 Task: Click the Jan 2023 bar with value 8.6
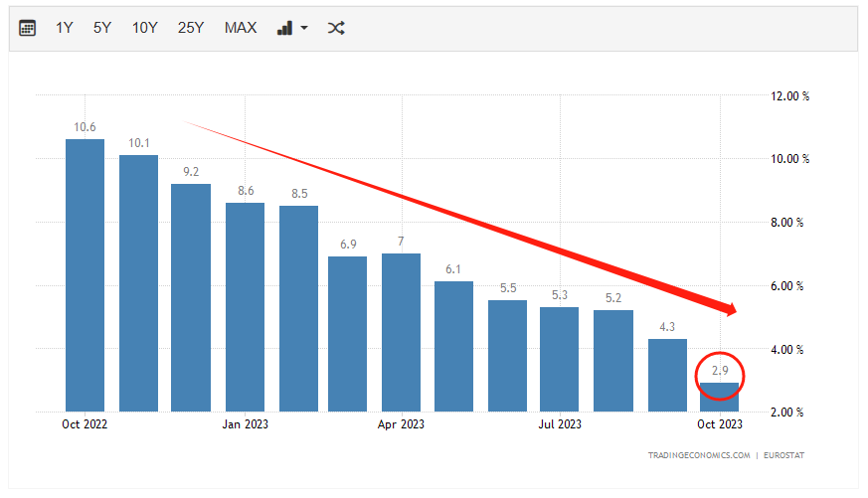click(246, 307)
